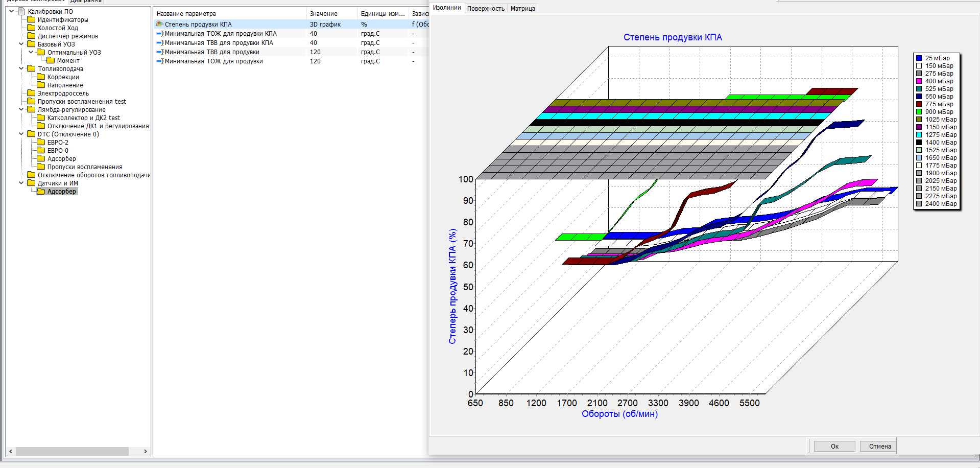Click the ЕВРО-2 folder icon
This screenshot has height=468, width=980.
(x=41, y=143)
